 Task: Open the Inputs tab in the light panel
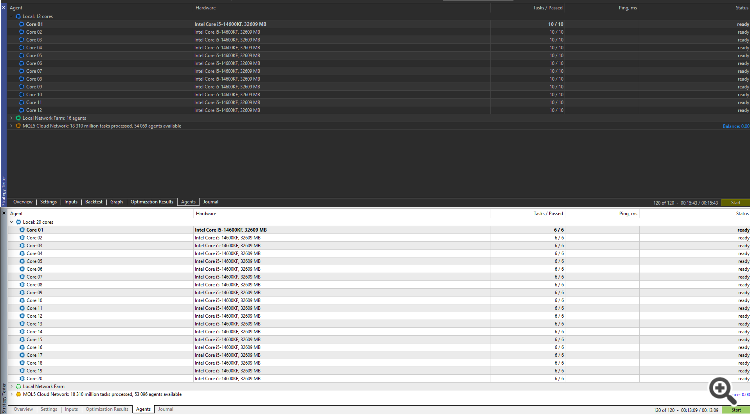71,409
